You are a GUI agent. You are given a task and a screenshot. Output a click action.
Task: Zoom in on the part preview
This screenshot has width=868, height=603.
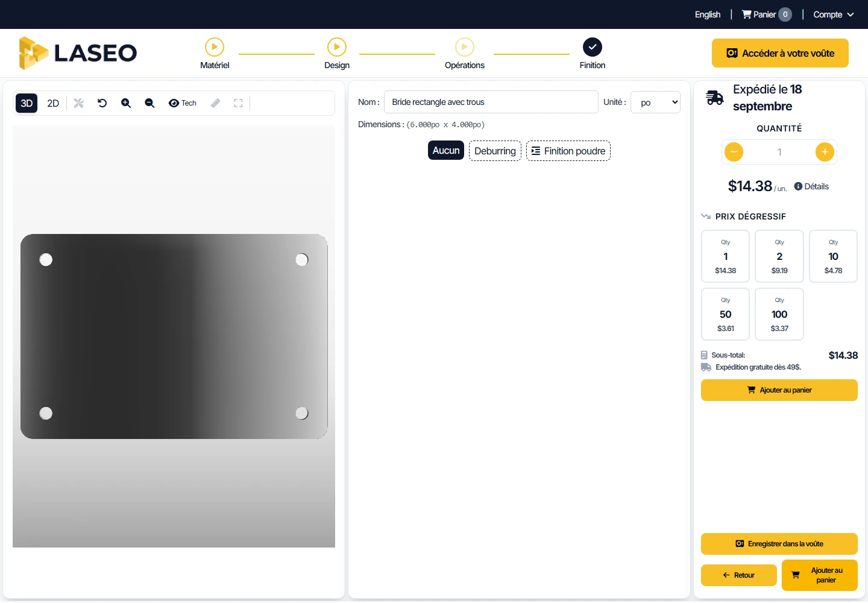click(x=126, y=103)
